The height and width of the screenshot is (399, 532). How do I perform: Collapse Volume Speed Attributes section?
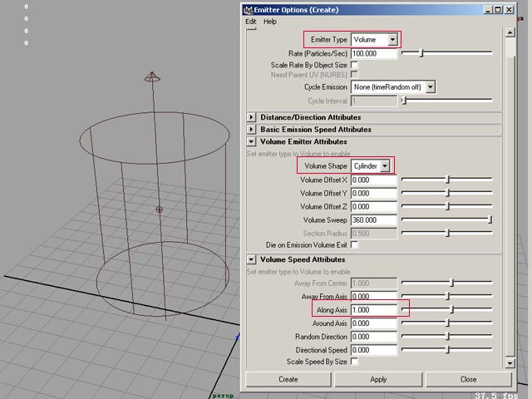251,259
